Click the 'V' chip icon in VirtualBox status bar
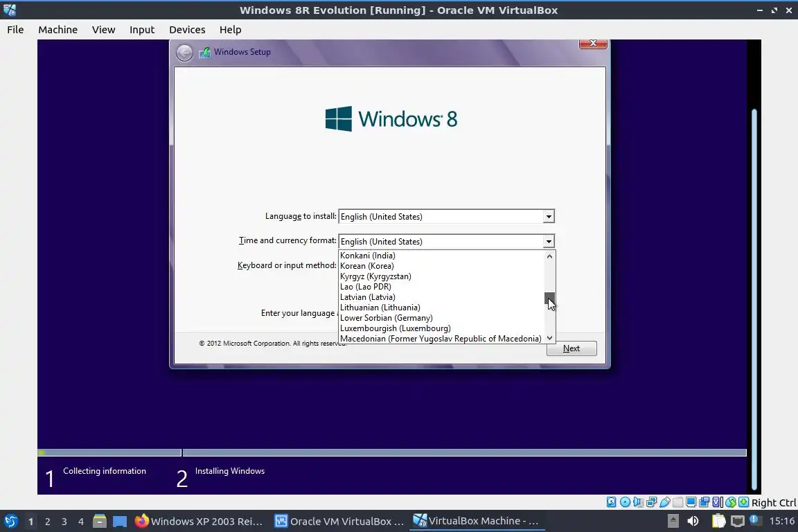The image size is (798, 532). 718,502
